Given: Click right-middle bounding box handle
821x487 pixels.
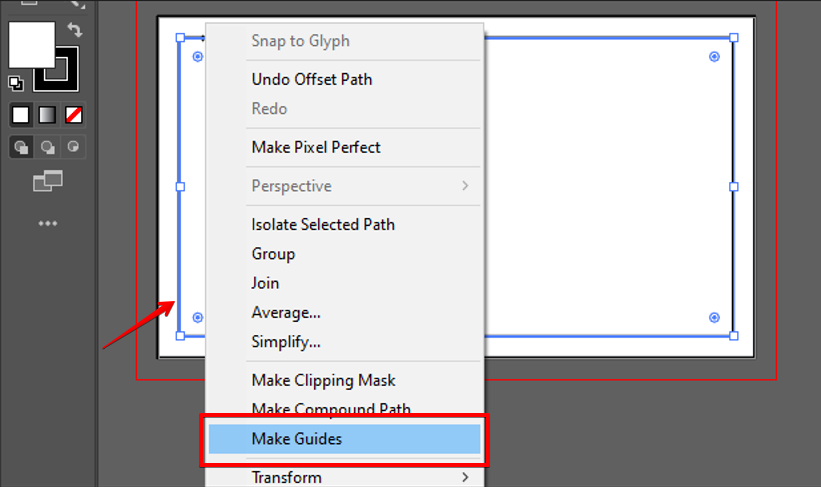Looking at the screenshot, I should click(734, 187).
